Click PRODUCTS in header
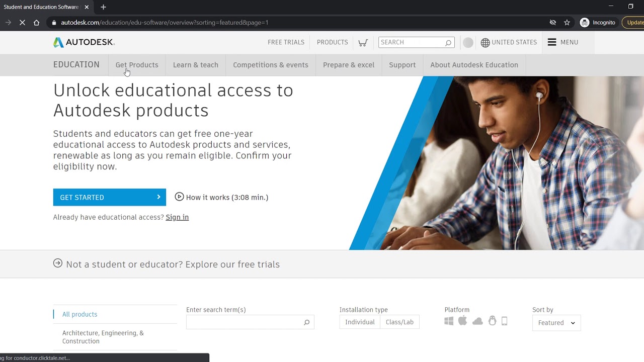This screenshot has height=362, width=644. [x=333, y=42]
